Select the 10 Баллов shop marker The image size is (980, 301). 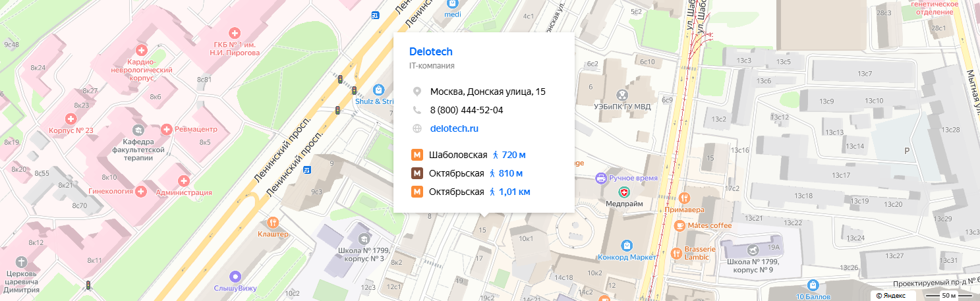click(x=813, y=285)
